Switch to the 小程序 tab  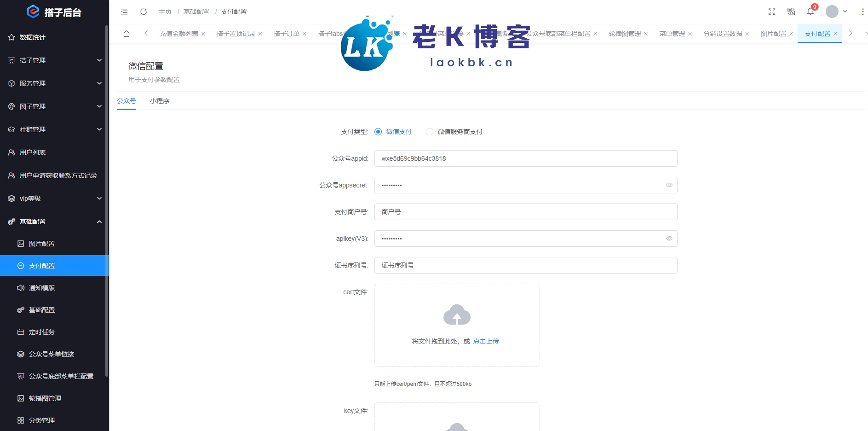[x=160, y=101]
